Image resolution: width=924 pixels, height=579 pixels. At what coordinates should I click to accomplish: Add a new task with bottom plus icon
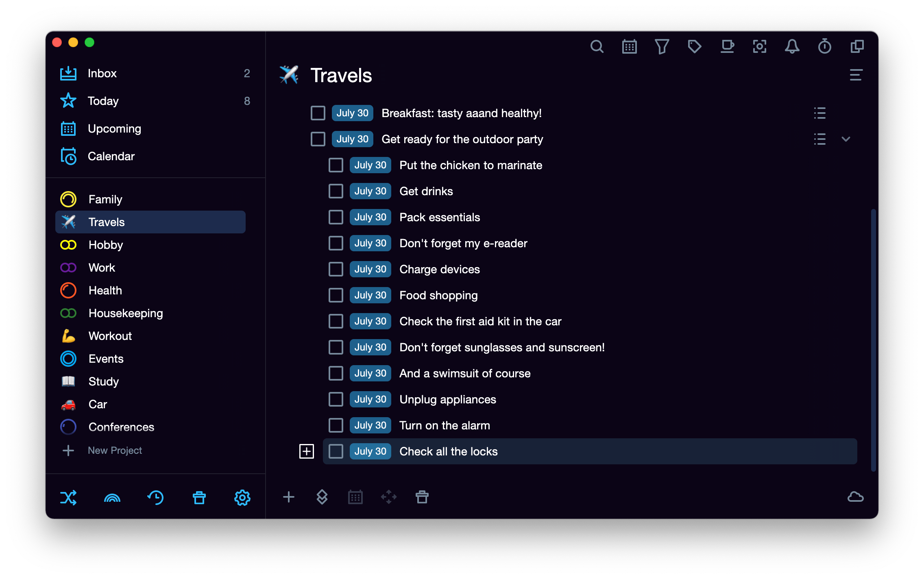(x=288, y=497)
